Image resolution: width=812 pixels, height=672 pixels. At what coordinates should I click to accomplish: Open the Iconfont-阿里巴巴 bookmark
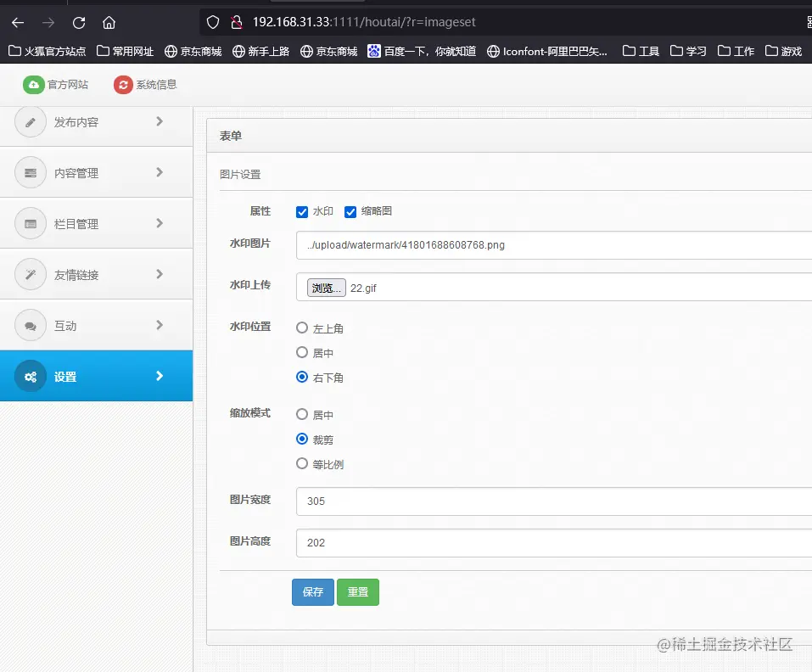[547, 51]
